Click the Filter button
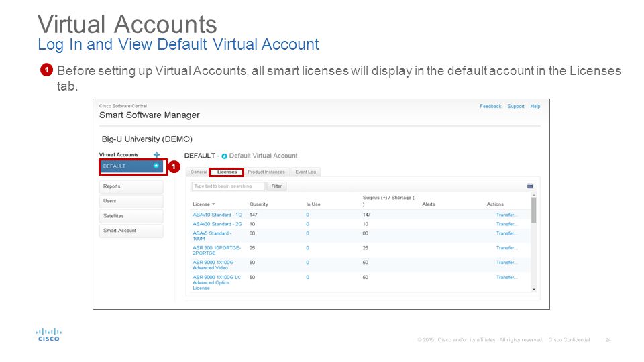The image size is (644, 362). [x=276, y=186]
